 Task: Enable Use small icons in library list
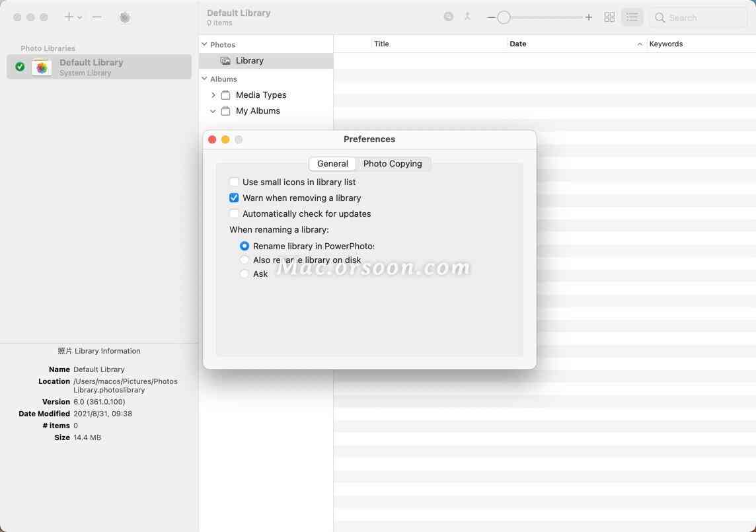point(234,182)
